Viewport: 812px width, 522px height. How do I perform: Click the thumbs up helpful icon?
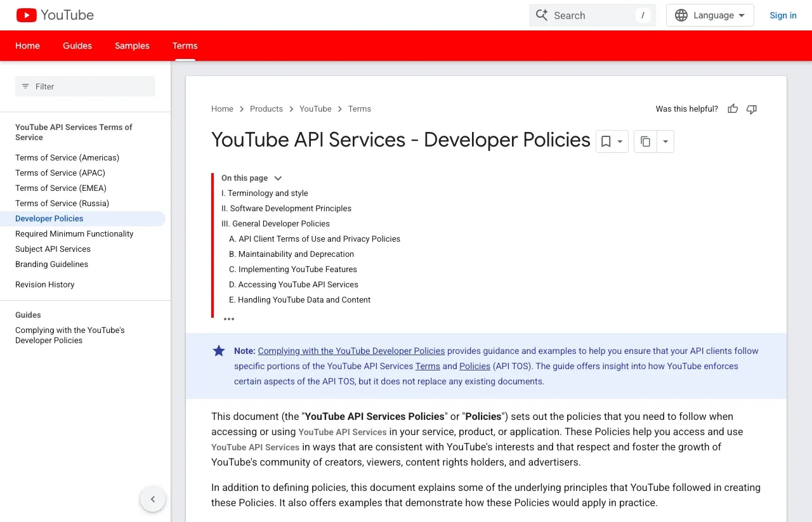coord(733,109)
